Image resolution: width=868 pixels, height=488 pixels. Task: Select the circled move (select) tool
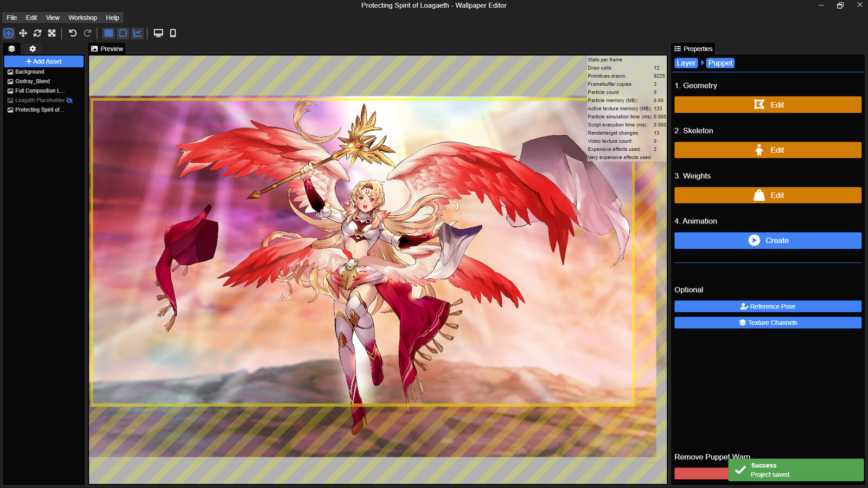point(9,33)
